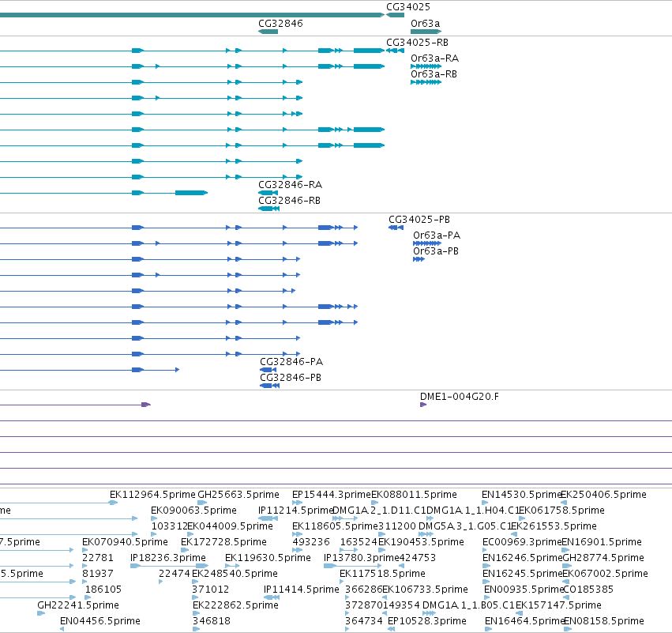Image resolution: width=672 pixels, height=633 pixels.
Task: Select the EK261553.5prime EST label
Action: pos(554,526)
